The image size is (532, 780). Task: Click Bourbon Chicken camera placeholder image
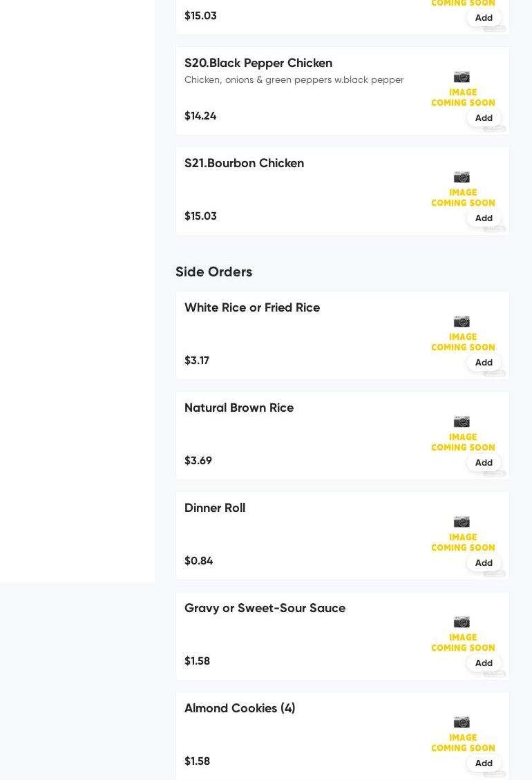(x=462, y=189)
